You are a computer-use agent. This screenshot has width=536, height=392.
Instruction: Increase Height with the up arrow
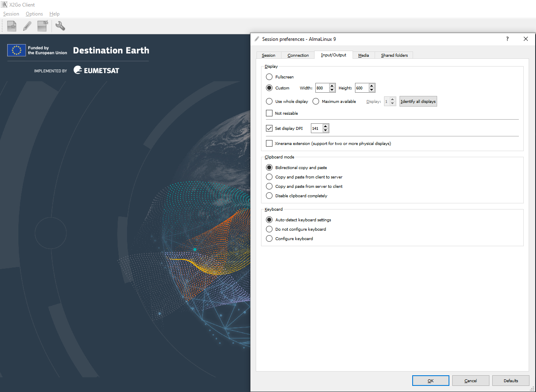click(372, 86)
